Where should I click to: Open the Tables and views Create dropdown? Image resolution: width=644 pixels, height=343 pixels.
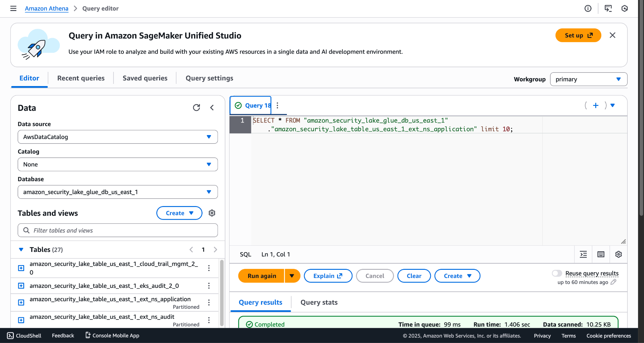point(179,213)
